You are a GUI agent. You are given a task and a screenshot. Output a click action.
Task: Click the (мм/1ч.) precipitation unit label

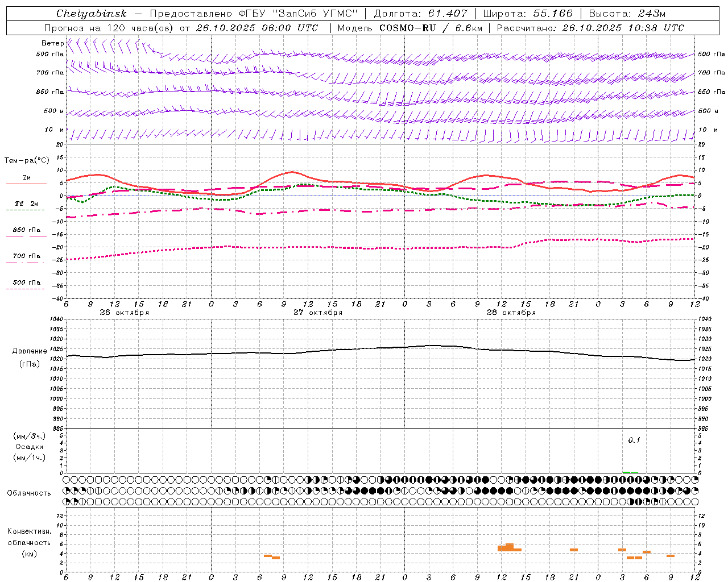(30, 458)
